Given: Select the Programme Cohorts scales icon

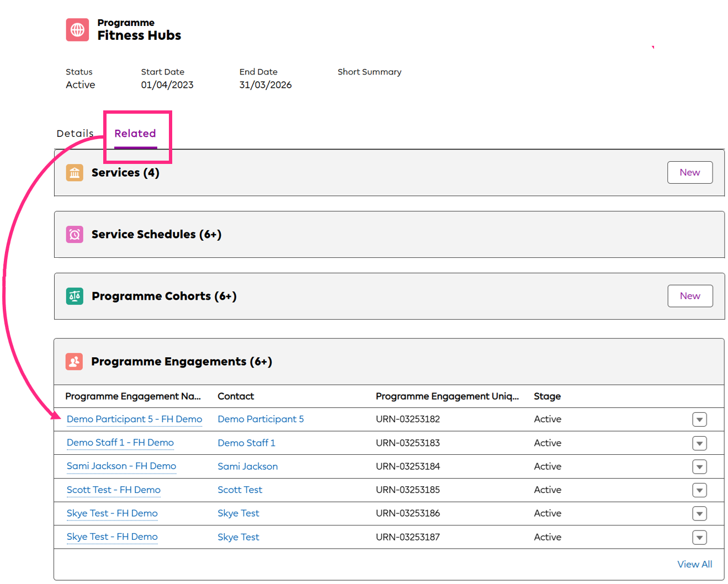Looking at the screenshot, I should (x=75, y=296).
